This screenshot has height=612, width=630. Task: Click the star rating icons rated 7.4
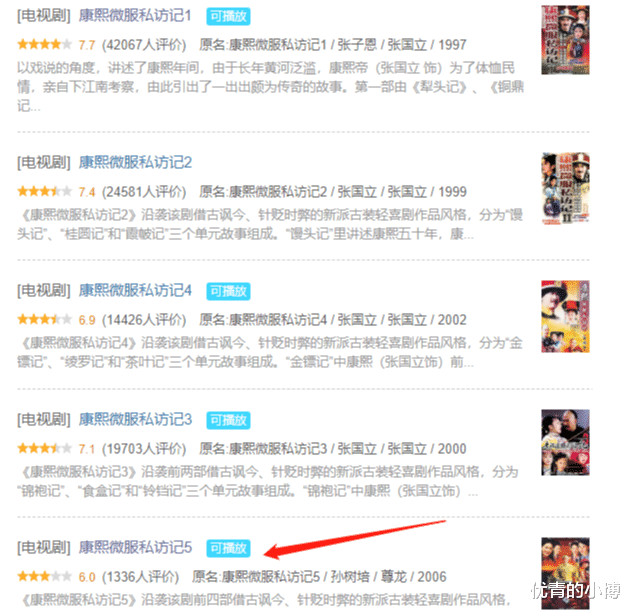(x=45, y=192)
